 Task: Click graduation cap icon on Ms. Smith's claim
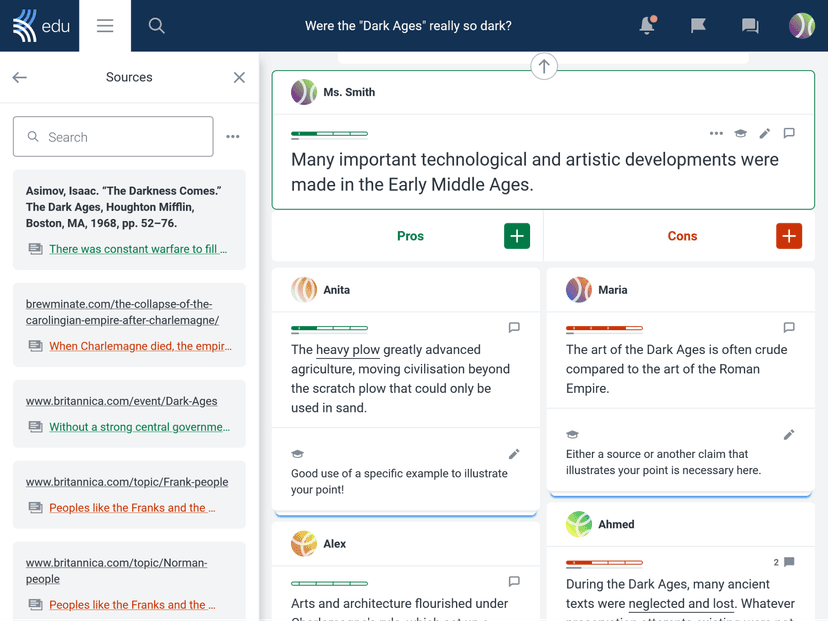pyautogui.click(x=741, y=133)
